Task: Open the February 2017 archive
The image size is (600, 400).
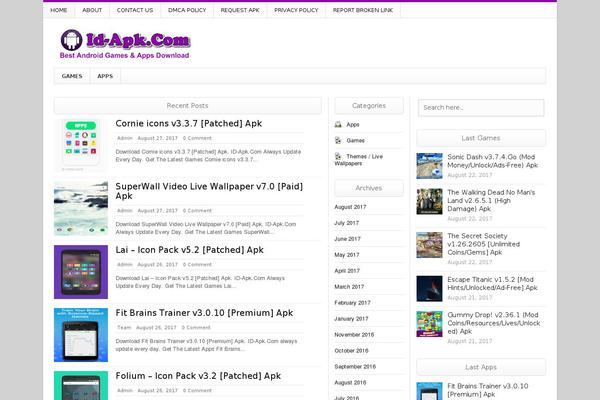Action: [352, 303]
